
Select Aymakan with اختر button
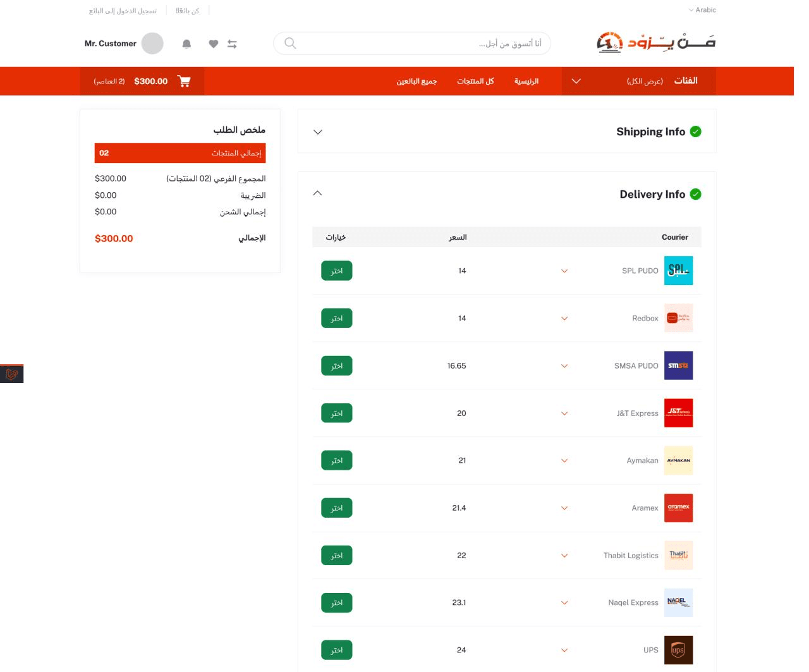pos(337,460)
